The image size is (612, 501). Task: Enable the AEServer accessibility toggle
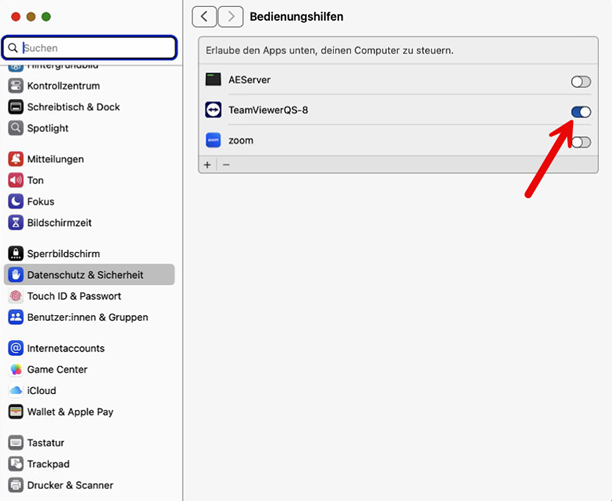coord(580,81)
